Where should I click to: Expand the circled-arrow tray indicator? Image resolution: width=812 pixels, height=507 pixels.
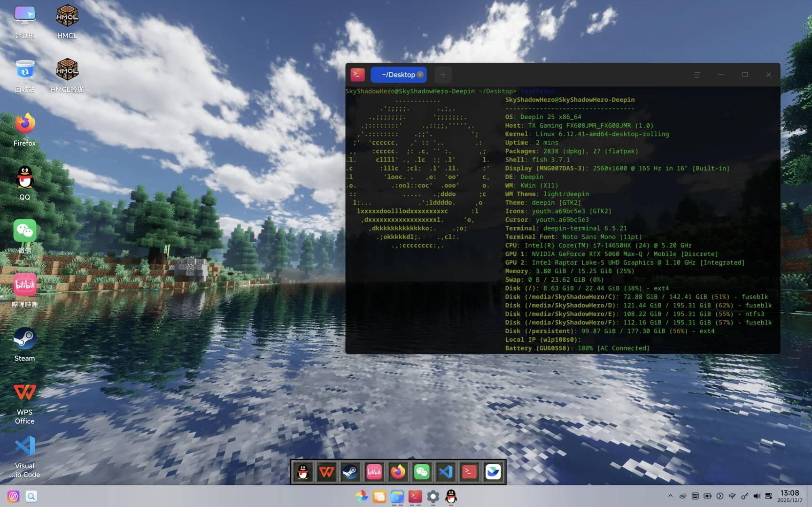point(720,496)
